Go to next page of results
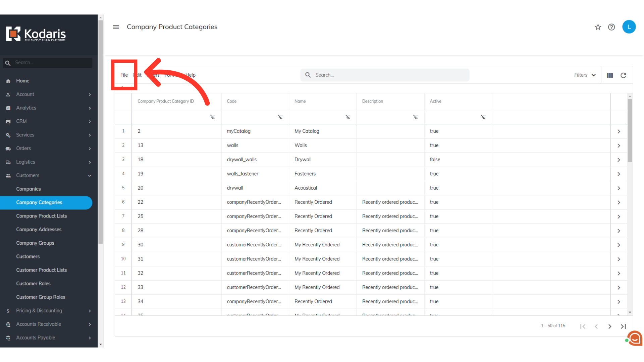Image resolution: width=644 pixels, height=362 pixels. coord(610,326)
